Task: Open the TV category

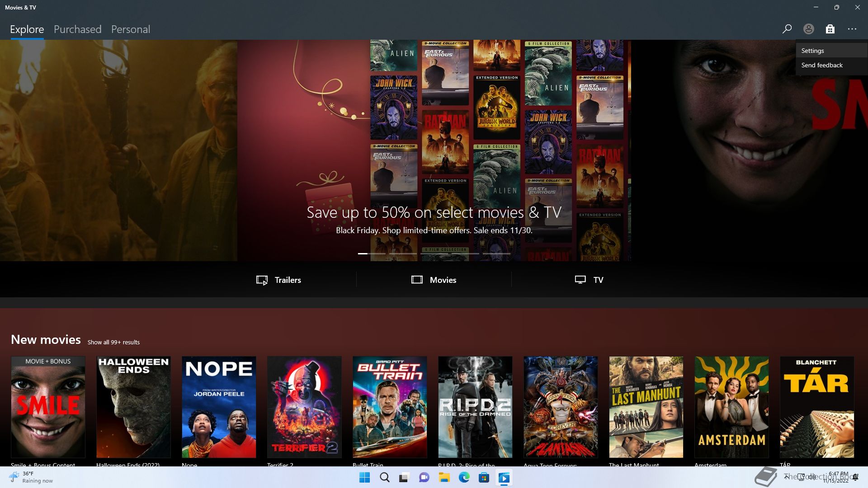Action: 589,280
